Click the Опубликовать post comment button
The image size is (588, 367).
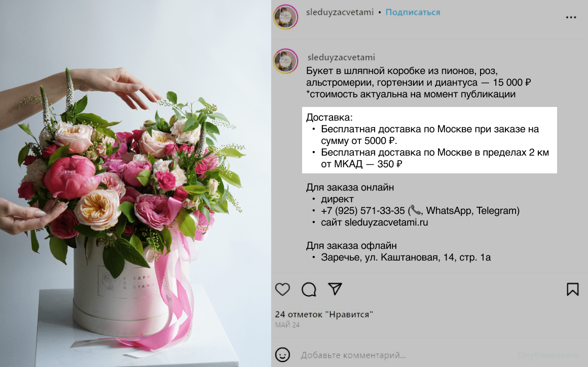coord(548,355)
